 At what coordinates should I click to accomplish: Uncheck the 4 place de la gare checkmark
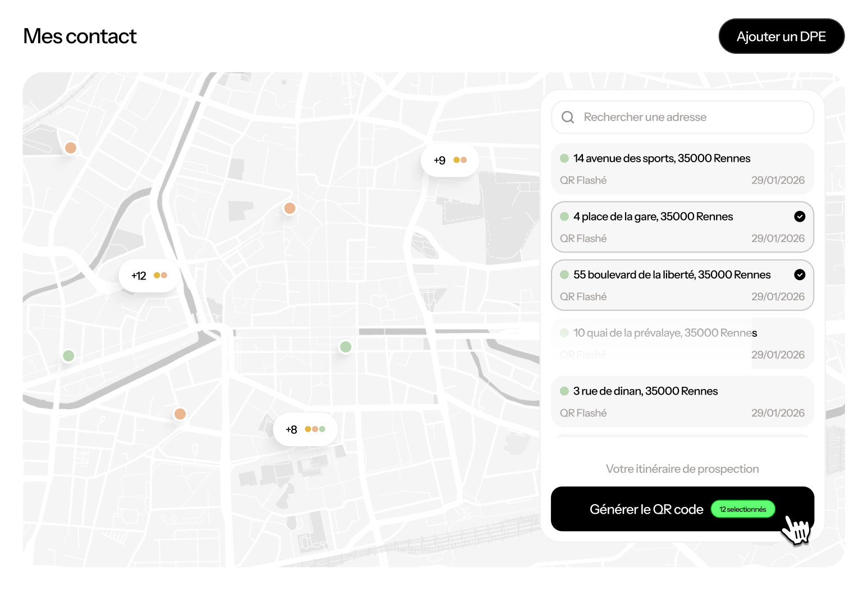click(800, 217)
